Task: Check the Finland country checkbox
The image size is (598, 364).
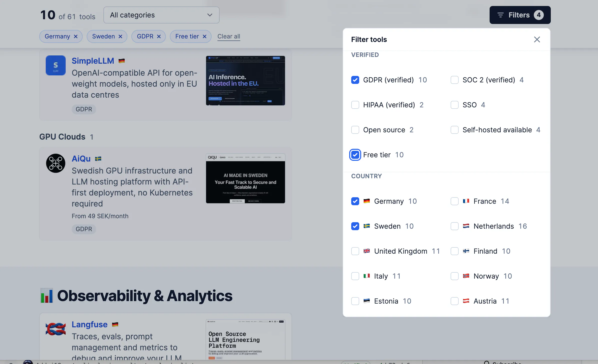Action: pos(455,251)
